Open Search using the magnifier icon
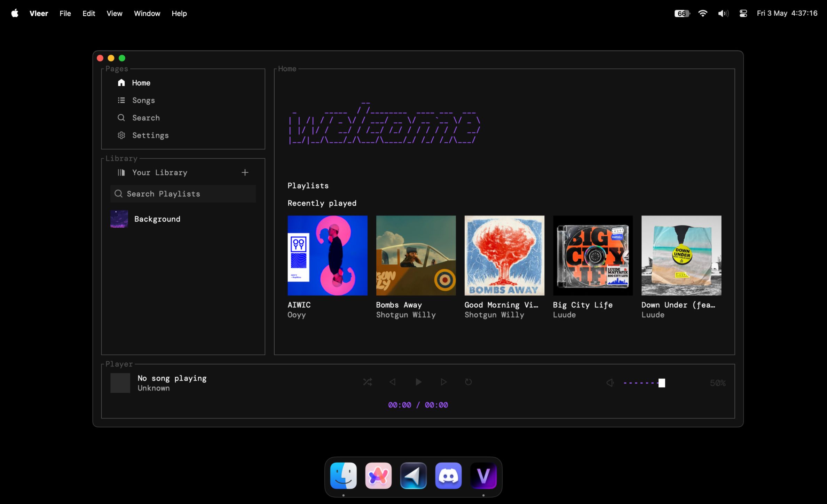Viewport: 827px width, 504px height. pos(121,118)
